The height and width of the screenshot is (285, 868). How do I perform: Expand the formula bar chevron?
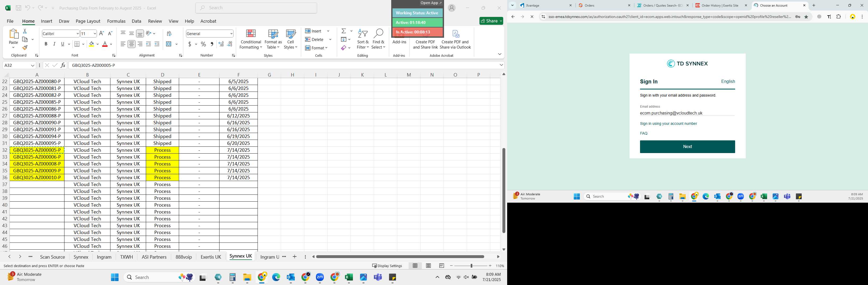[501, 65]
